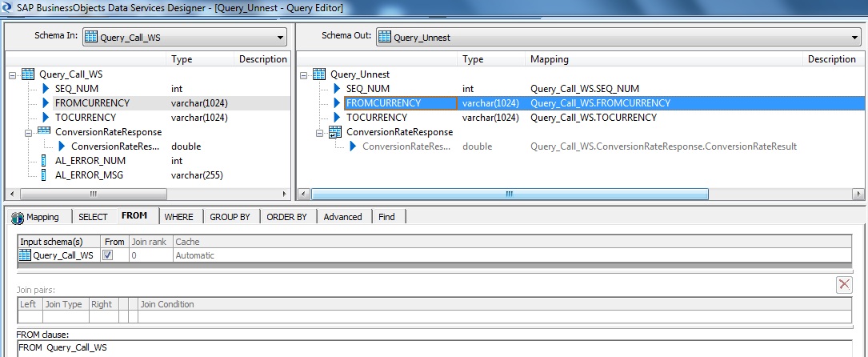Click the TOCURRENCY column arrow icon in Schema In

click(x=46, y=118)
